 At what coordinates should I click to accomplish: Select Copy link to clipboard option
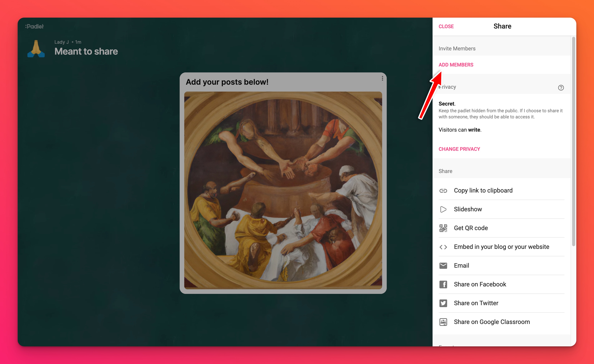501,191
